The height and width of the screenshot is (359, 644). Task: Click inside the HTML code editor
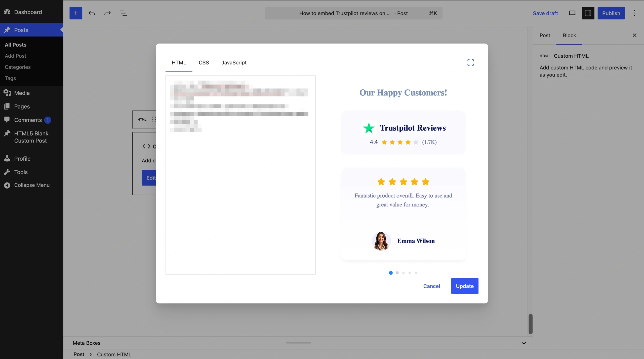240,175
